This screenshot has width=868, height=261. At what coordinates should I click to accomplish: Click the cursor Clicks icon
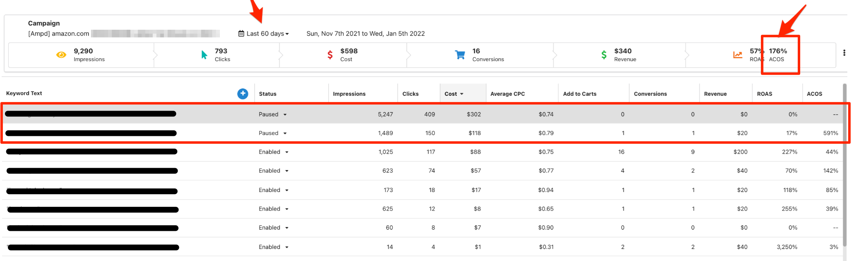point(204,55)
